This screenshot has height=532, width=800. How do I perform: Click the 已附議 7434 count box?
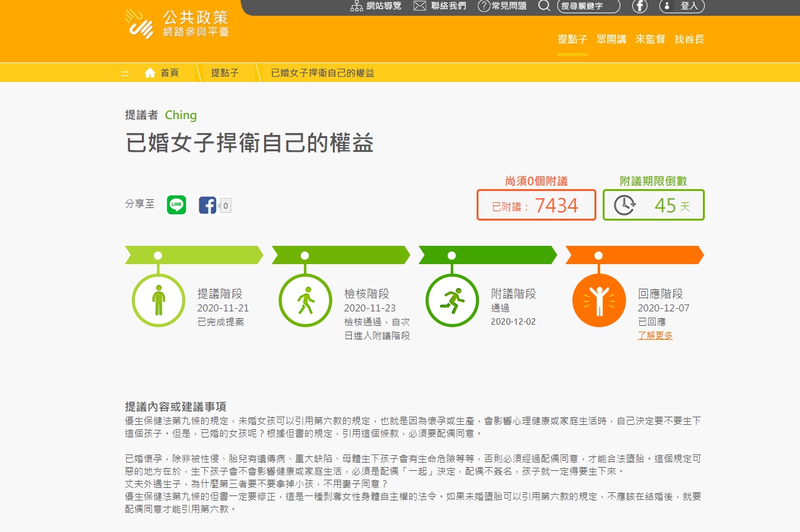tap(536, 205)
